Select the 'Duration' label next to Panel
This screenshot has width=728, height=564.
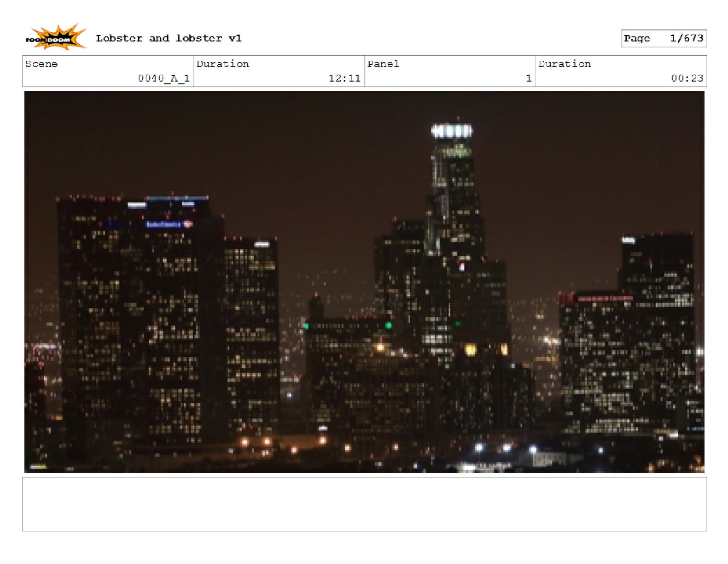click(x=565, y=64)
